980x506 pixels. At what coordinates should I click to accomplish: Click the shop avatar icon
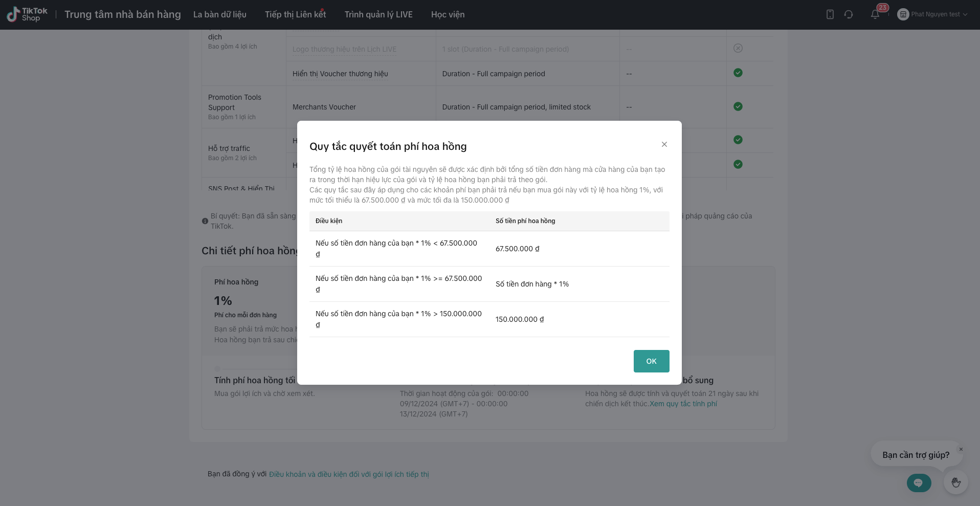[x=903, y=14]
